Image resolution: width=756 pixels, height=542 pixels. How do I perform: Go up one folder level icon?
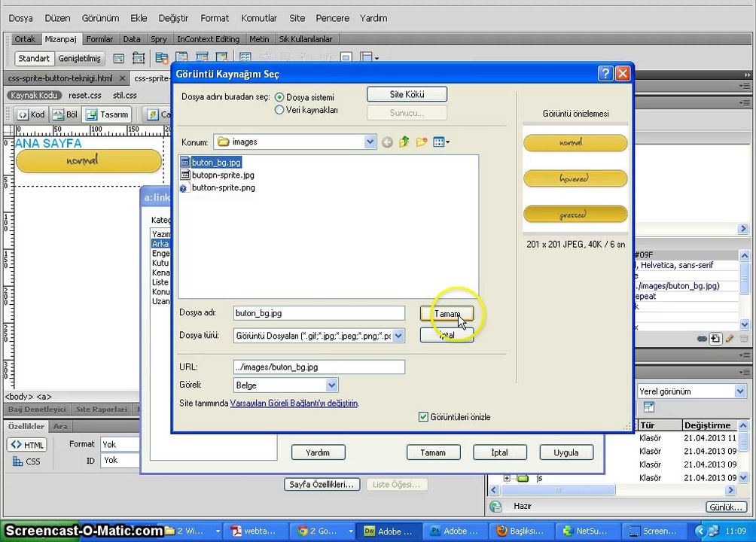pyautogui.click(x=404, y=142)
